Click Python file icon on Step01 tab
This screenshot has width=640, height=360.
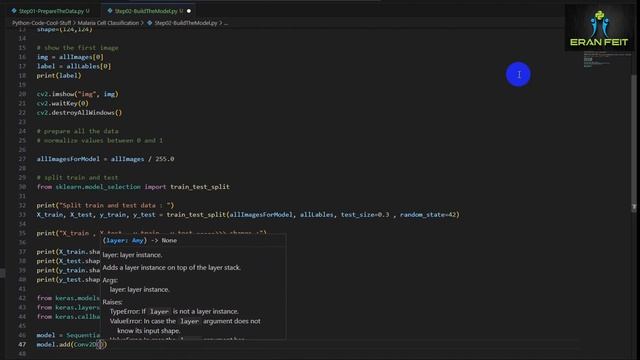14,11
